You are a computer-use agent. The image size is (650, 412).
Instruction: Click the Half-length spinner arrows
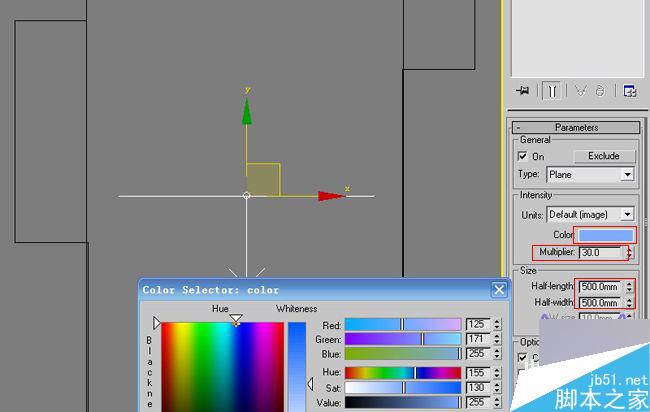(629, 286)
